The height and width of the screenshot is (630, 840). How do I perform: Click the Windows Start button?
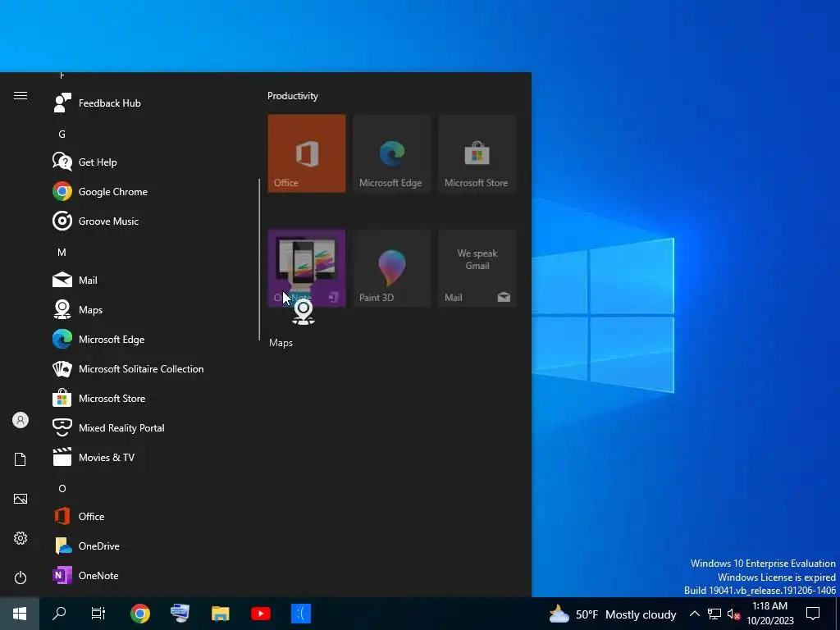[x=20, y=614]
